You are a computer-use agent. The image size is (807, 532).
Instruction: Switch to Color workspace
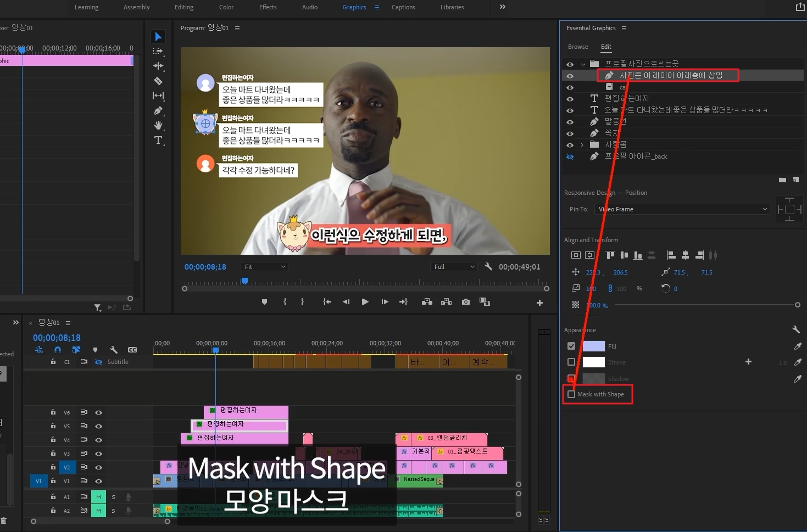[x=226, y=7]
